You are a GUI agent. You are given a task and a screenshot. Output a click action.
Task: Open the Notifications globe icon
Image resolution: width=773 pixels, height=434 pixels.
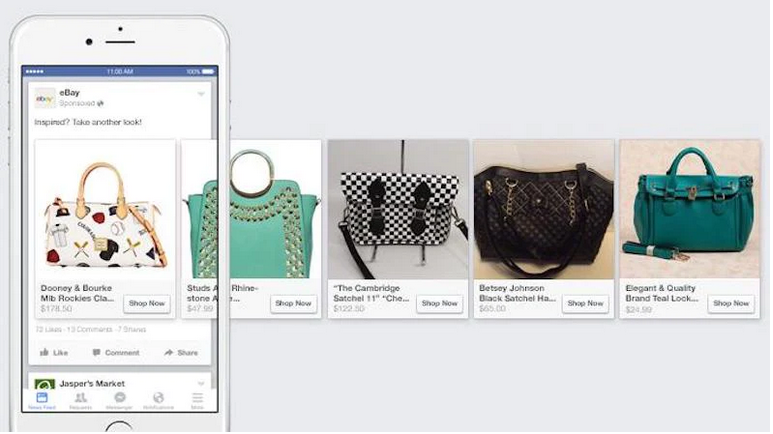[x=158, y=400]
